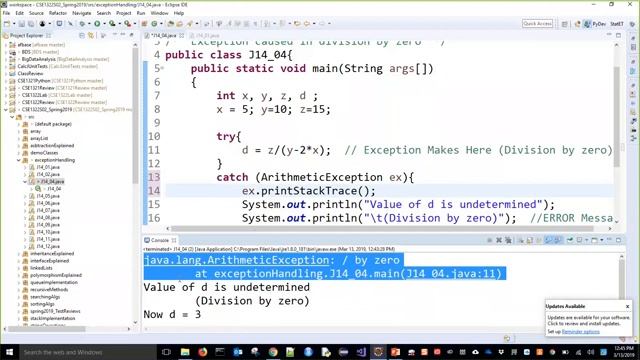This screenshot has height=360, width=640.
Task: Click line 14 ex.printStackTrace() in editor
Action: click(308, 191)
